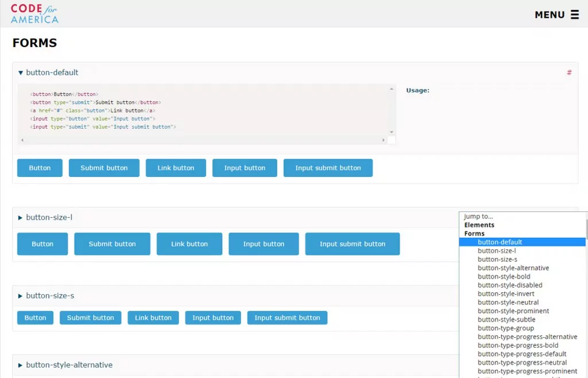
Task: Select button-size-s in jump list
Action: tap(522, 260)
